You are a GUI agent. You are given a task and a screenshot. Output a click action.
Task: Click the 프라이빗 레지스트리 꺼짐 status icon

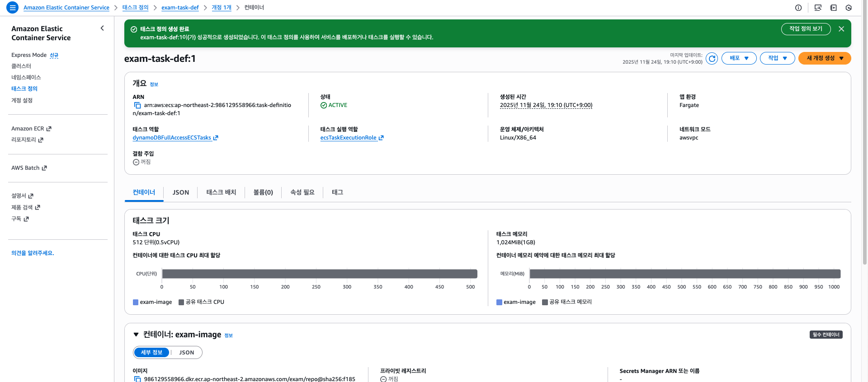click(x=383, y=379)
